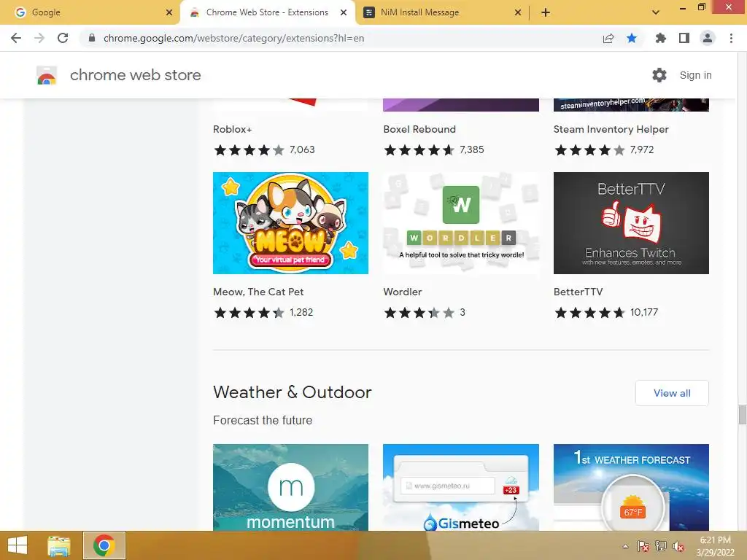Open the BetterTTV extension thumbnail
Image resolution: width=747 pixels, height=560 pixels.
coord(631,223)
